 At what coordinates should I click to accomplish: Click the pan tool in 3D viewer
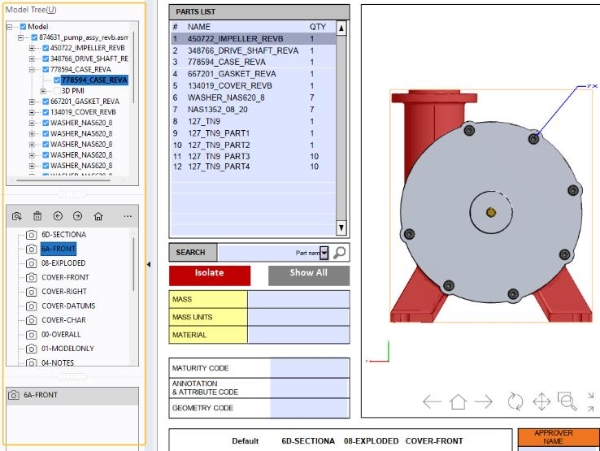coord(541,402)
